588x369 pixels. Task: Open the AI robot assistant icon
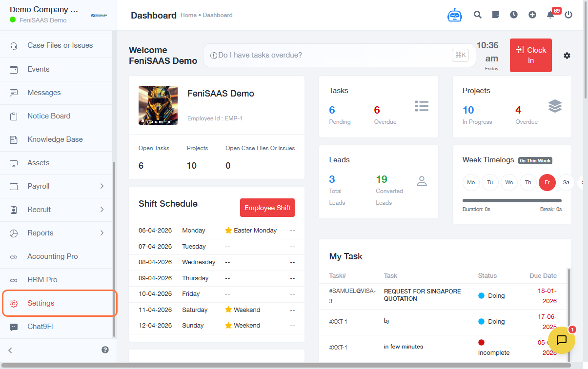click(x=454, y=15)
